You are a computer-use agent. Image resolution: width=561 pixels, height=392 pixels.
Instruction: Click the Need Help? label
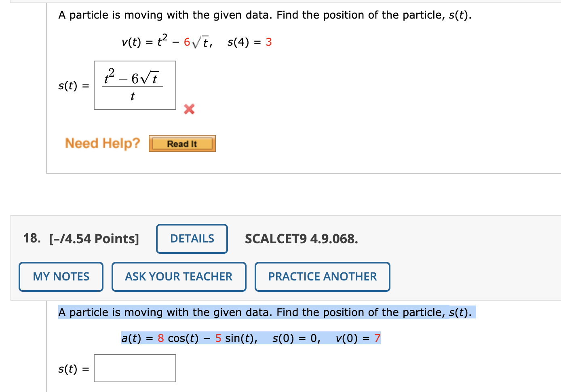coord(102,143)
